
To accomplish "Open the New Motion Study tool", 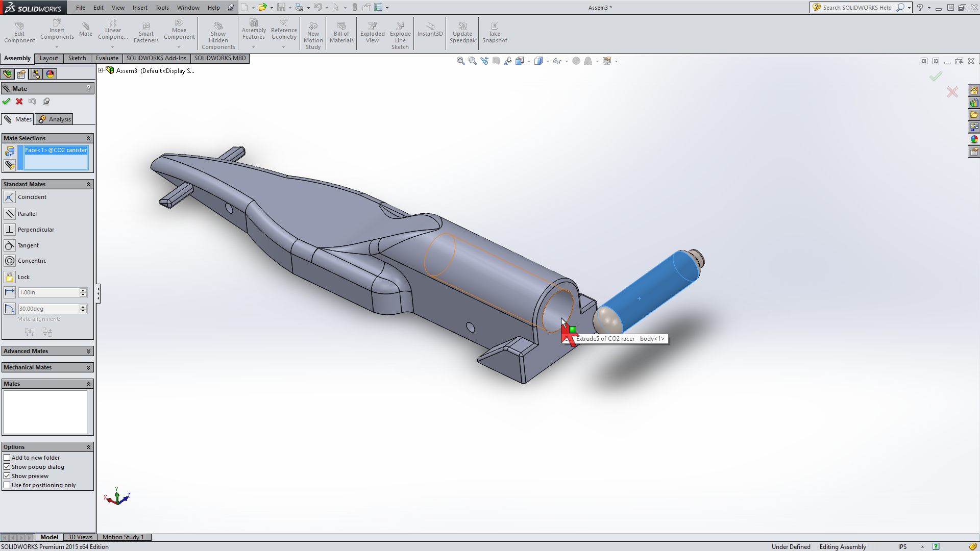I will pos(313,33).
